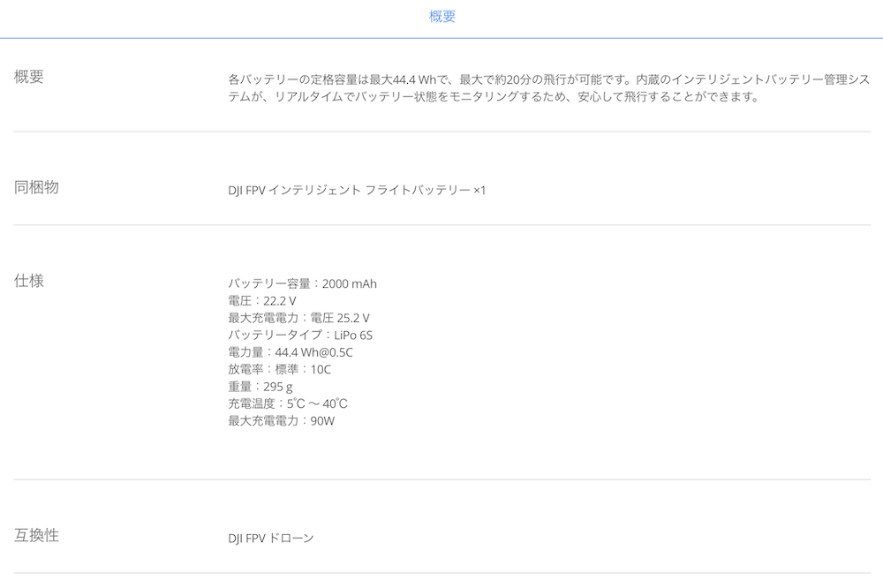The width and height of the screenshot is (883, 588).
Task: Click the バッテリー容量：2000 mAh line
Action: (x=302, y=283)
